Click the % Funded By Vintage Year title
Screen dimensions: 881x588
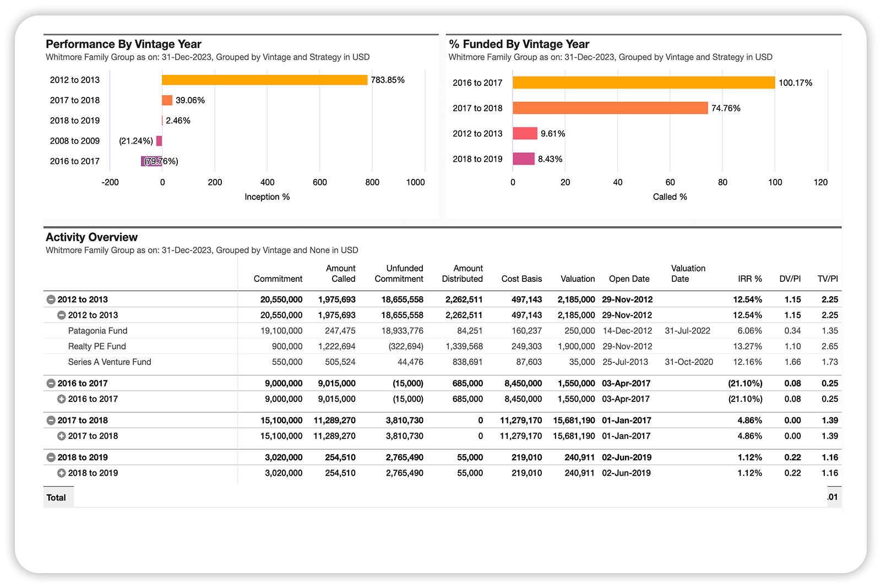point(519,44)
